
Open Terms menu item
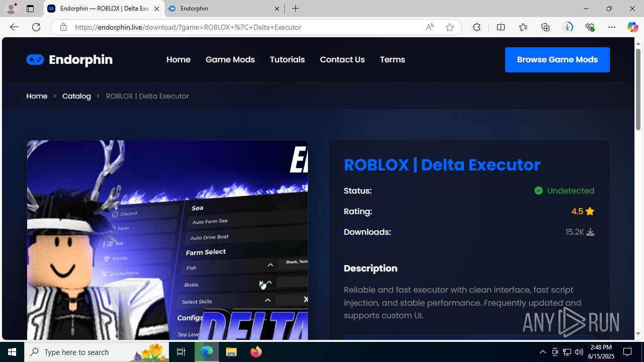point(392,59)
